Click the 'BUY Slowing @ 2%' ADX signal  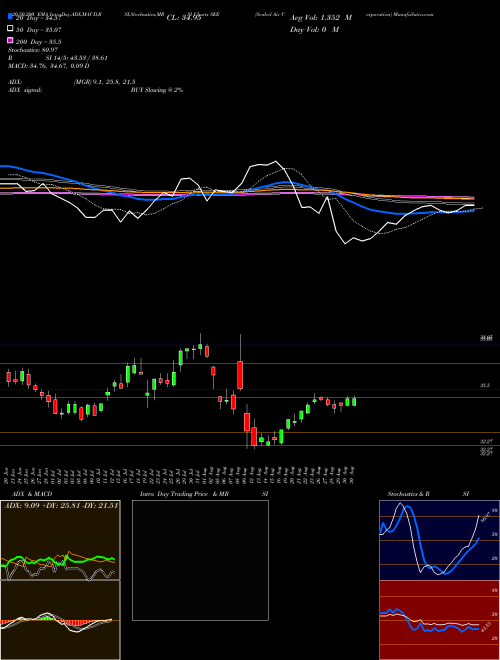pyautogui.click(x=157, y=90)
